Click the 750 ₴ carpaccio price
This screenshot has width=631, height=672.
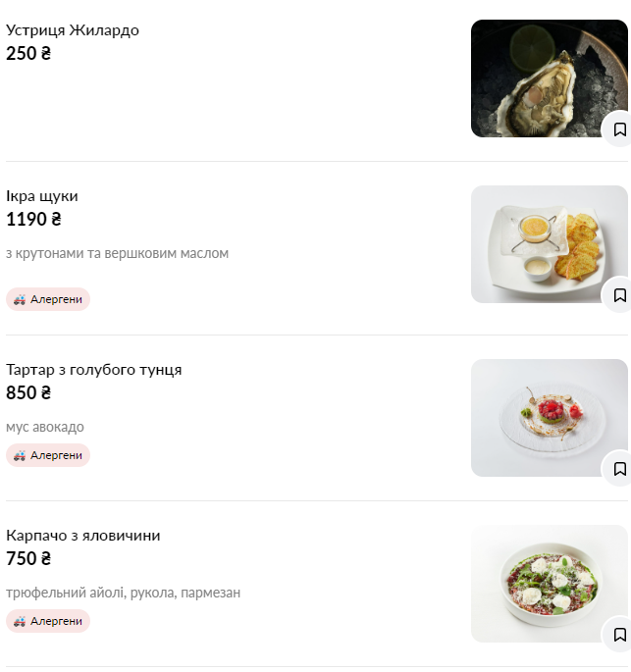point(28,559)
